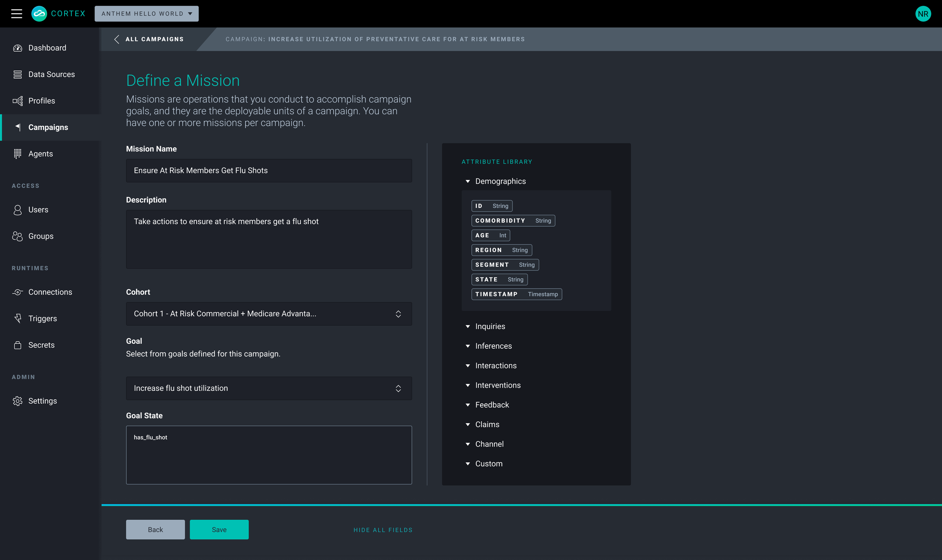Collapse the Demographics attribute section
Screen dimensions: 942x560
pyautogui.click(x=468, y=182)
